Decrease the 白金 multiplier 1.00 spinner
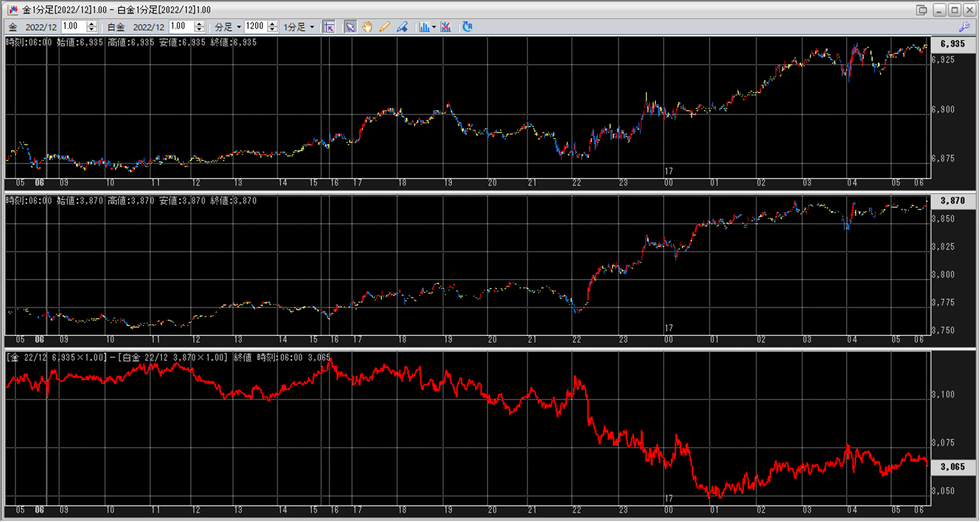The height and width of the screenshot is (522, 980). tap(199, 30)
